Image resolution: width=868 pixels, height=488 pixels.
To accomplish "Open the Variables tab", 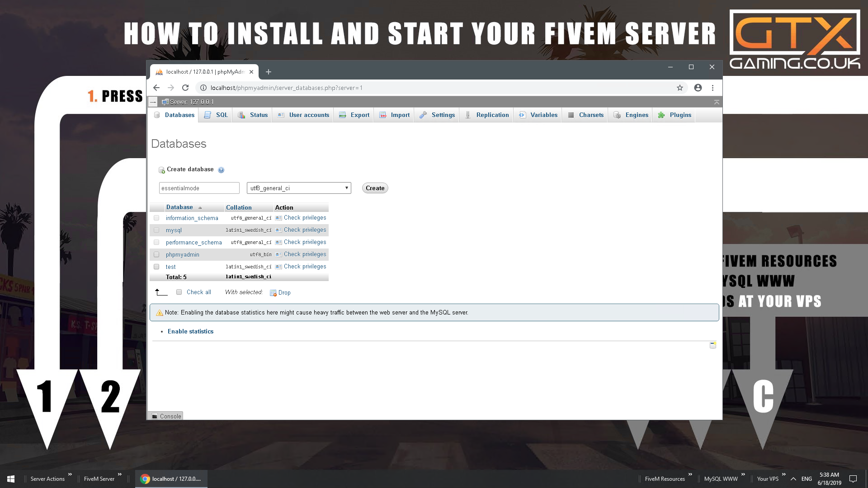I will click(538, 115).
